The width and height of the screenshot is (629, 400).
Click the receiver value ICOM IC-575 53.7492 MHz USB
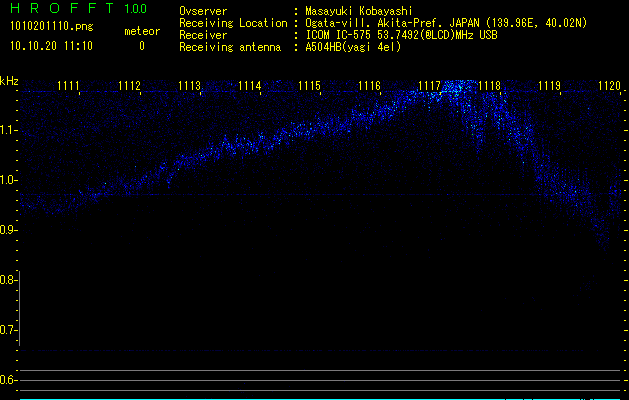click(x=401, y=35)
